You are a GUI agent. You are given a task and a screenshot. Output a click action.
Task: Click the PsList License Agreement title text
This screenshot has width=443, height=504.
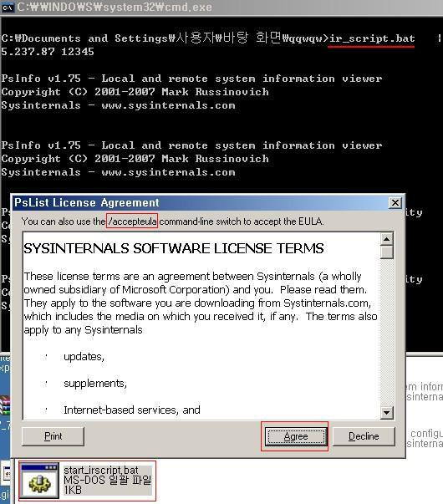[x=87, y=202]
